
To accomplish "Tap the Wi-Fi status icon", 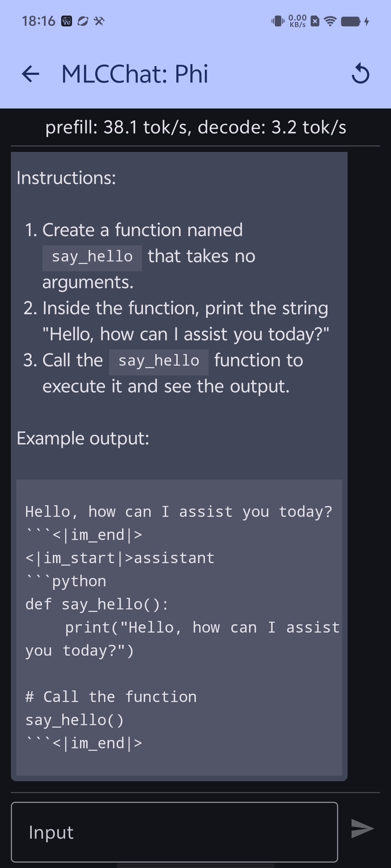I will 330,21.
